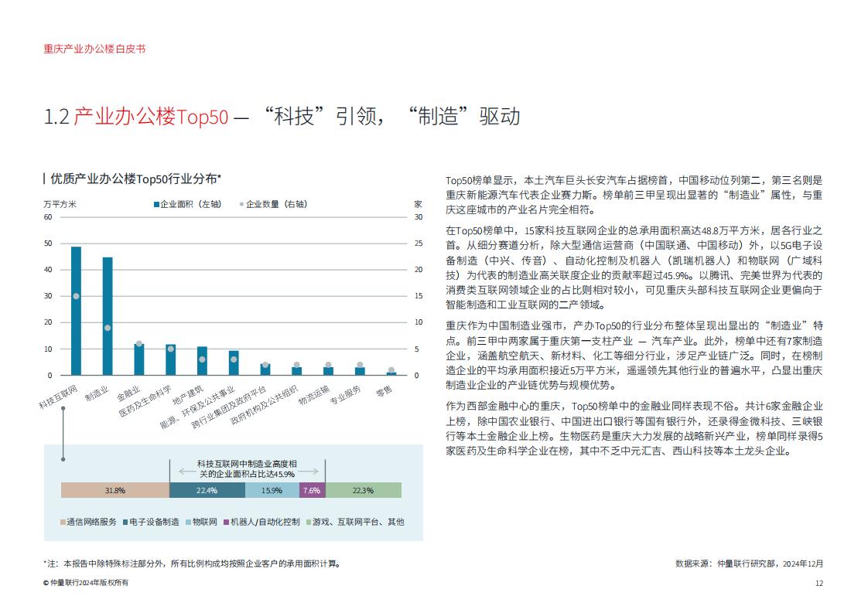Click the tallest bar above 科技互联网
This screenshot has height=613, width=868.
(x=76, y=311)
